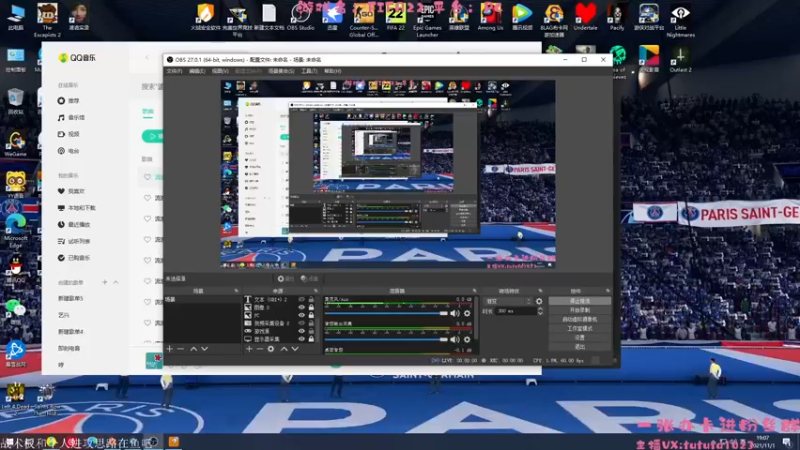Add a new source with plus icon
The image size is (800, 450).
[x=249, y=349]
